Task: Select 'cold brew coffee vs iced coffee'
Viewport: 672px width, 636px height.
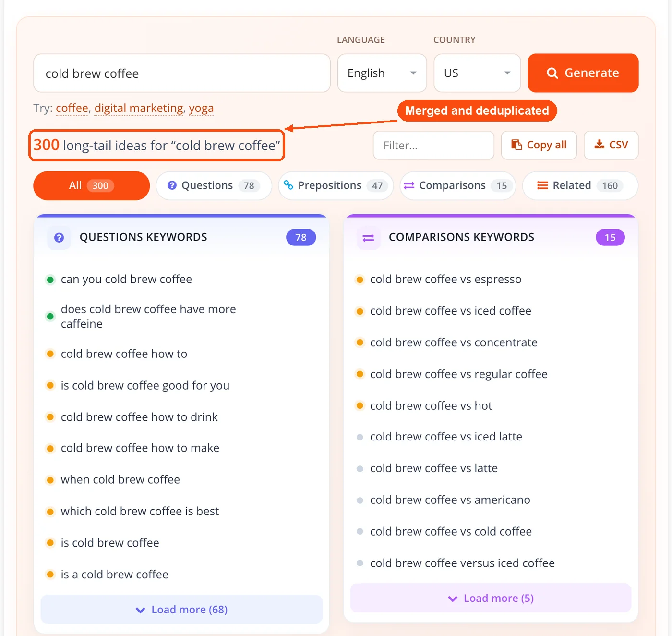Action: pos(450,311)
